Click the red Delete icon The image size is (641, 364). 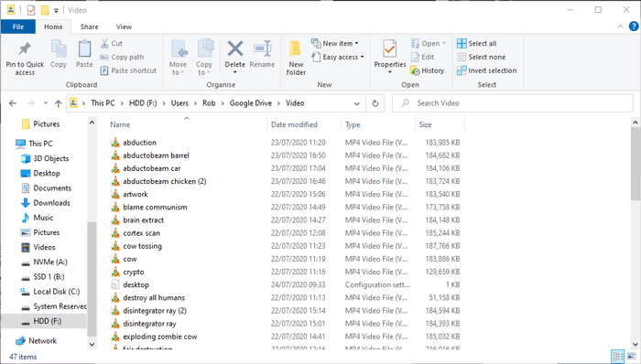(235, 48)
